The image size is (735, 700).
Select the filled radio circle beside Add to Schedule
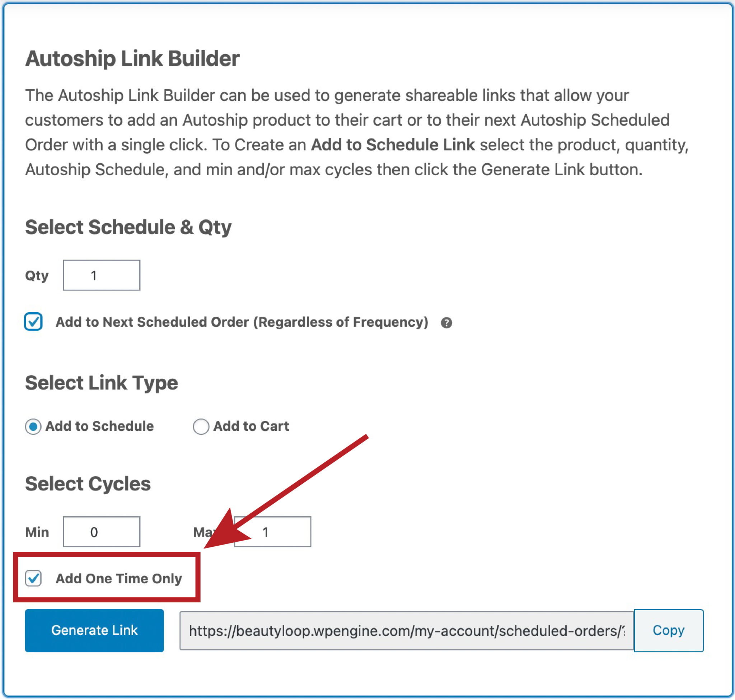click(33, 426)
